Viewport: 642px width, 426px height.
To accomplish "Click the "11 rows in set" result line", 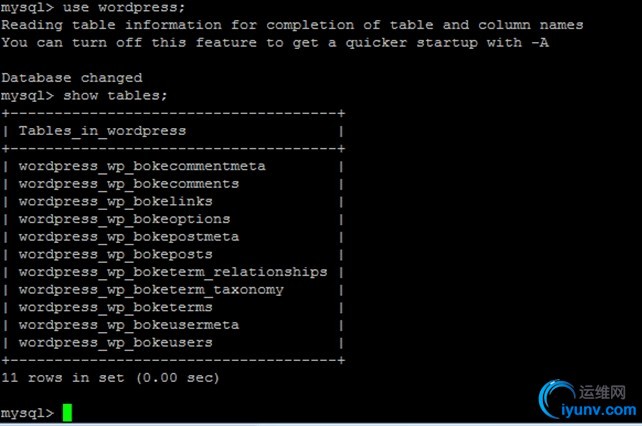I will [110, 378].
